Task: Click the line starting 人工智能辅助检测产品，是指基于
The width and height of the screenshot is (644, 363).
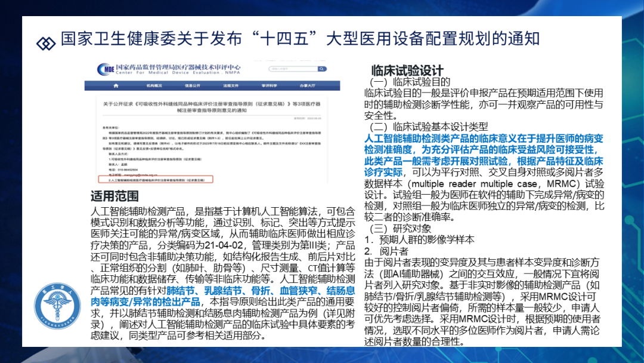Action: pos(222,212)
